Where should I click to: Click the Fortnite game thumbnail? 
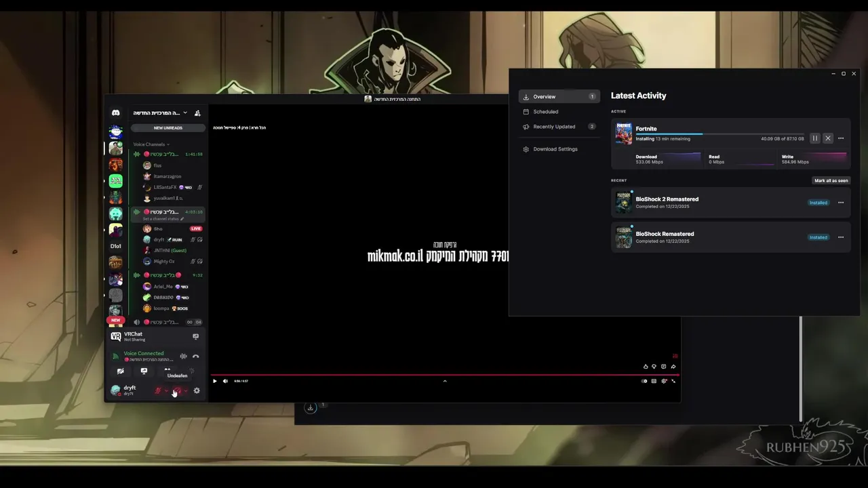point(623,134)
